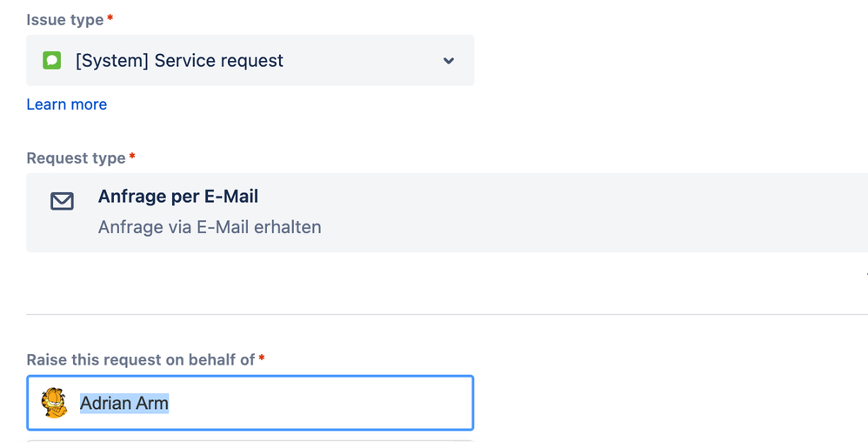Click the red asterisk after 'on behalf of'
The image size is (868, 442).
[262, 358]
